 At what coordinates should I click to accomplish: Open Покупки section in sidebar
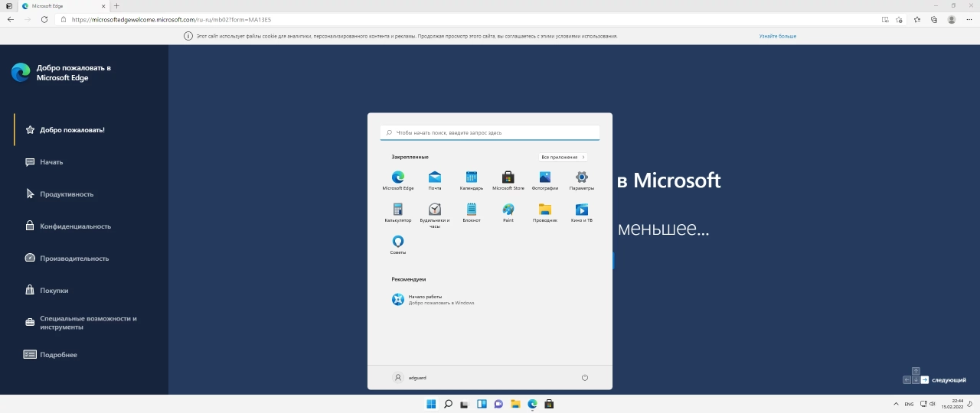click(47, 291)
